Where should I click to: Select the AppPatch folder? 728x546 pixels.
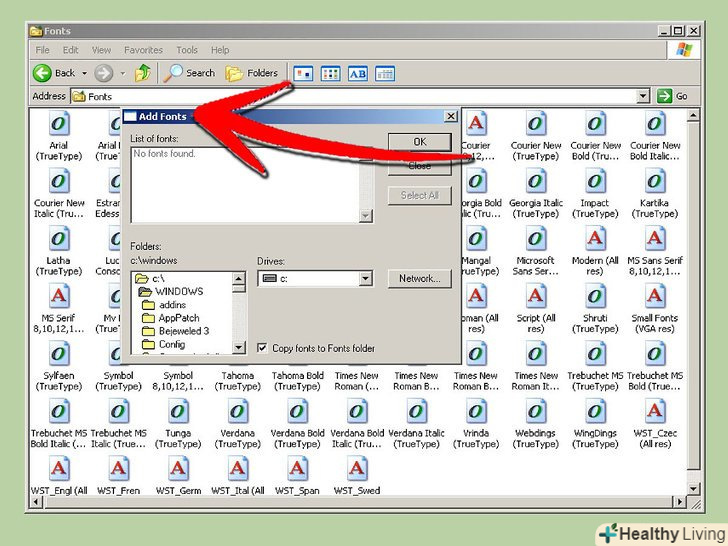(x=178, y=318)
